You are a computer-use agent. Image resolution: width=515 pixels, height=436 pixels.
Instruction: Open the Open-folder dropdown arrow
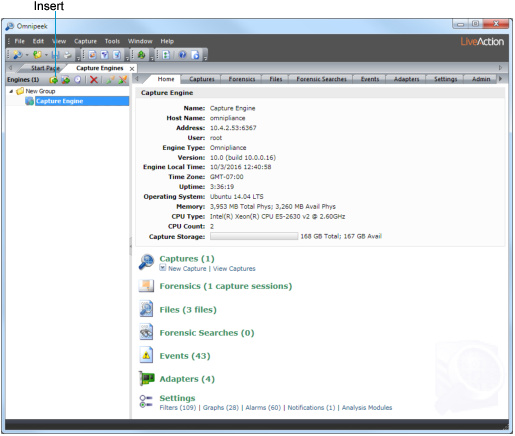[46, 55]
